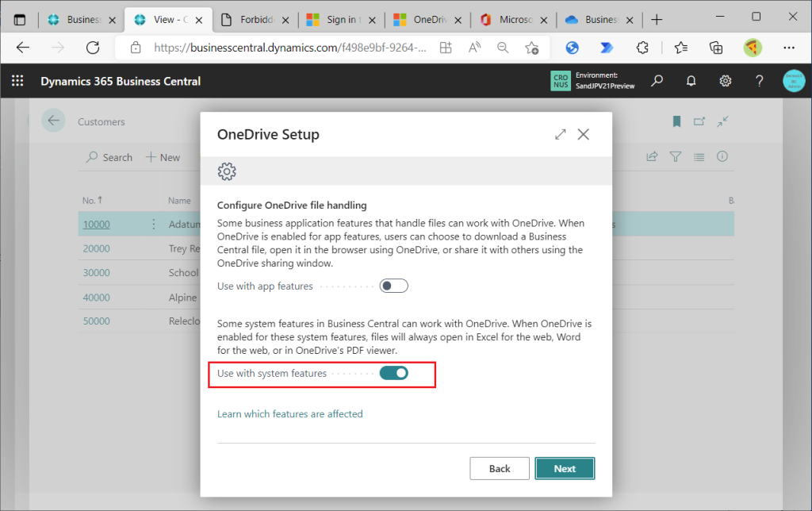Sort by the No. column header
Image resolution: width=812 pixels, height=511 pixels.
(92, 200)
